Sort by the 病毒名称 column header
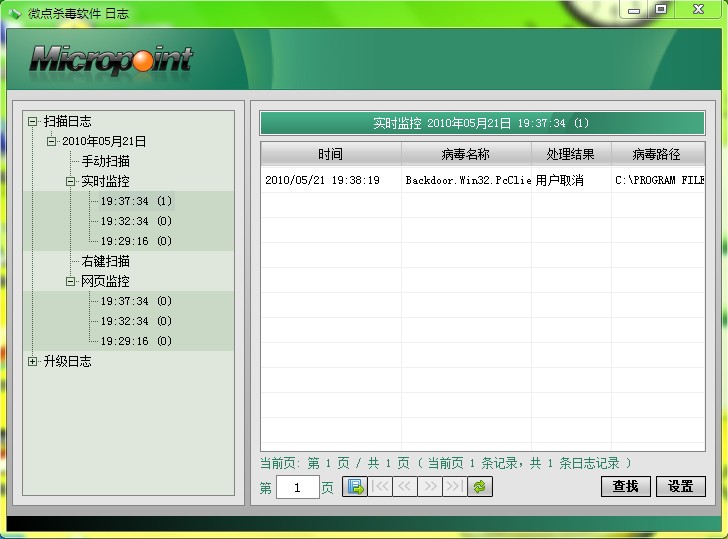The width and height of the screenshot is (728, 539). (x=465, y=154)
